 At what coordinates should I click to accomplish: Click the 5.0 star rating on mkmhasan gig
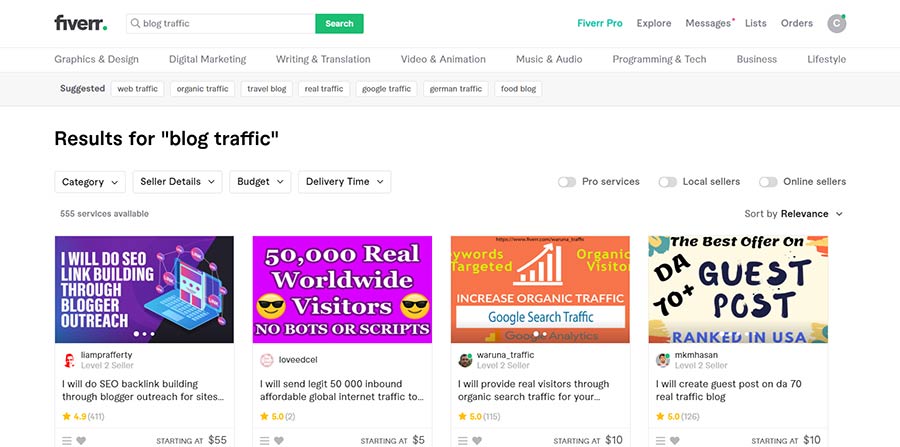(x=677, y=417)
